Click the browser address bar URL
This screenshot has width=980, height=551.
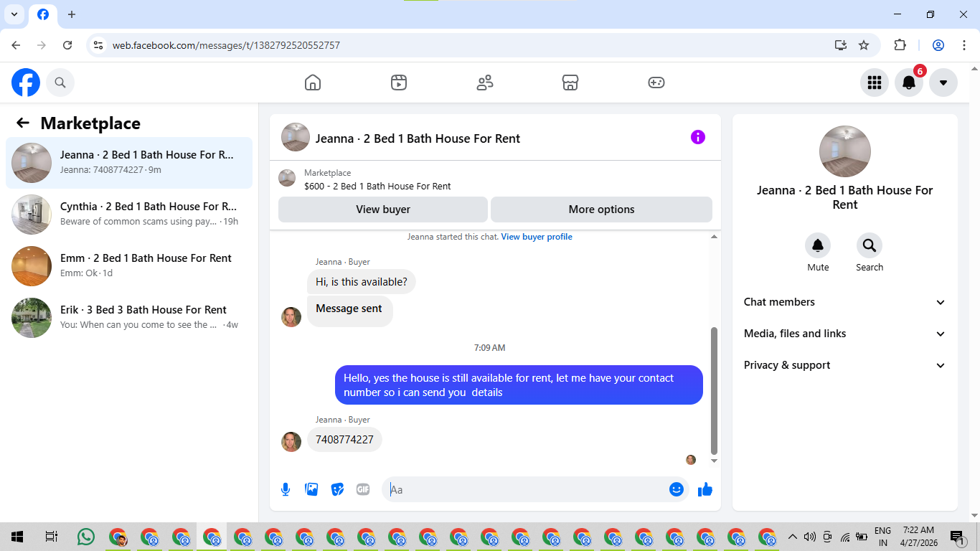(x=226, y=45)
